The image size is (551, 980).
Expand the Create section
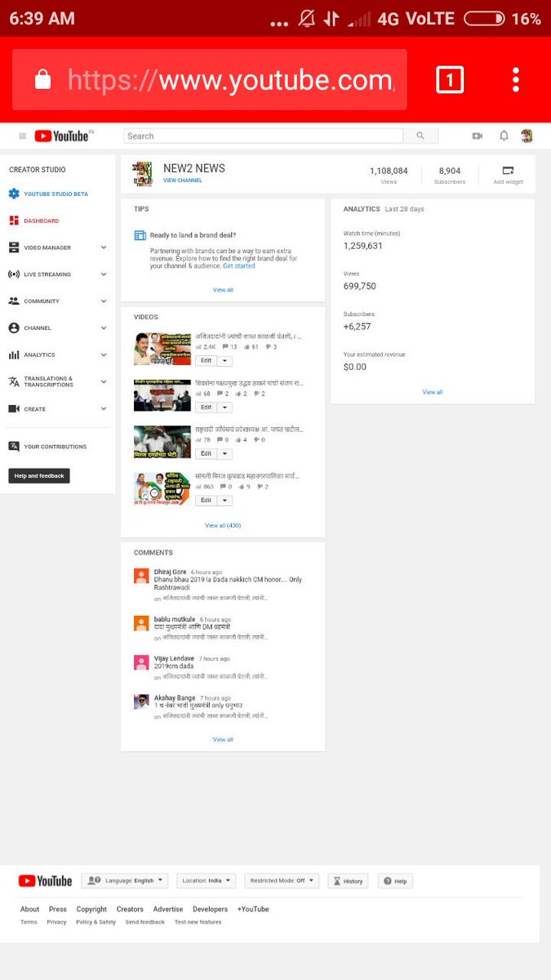pyautogui.click(x=104, y=408)
